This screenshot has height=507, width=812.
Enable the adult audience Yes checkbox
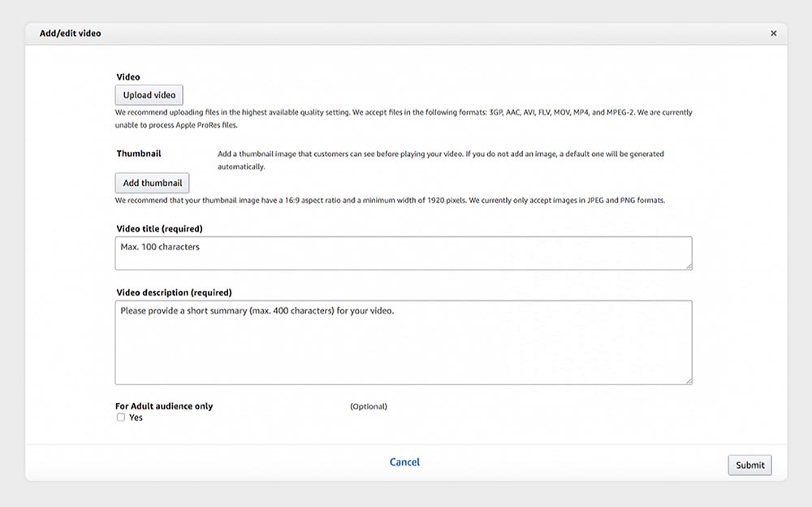click(121, 418)
